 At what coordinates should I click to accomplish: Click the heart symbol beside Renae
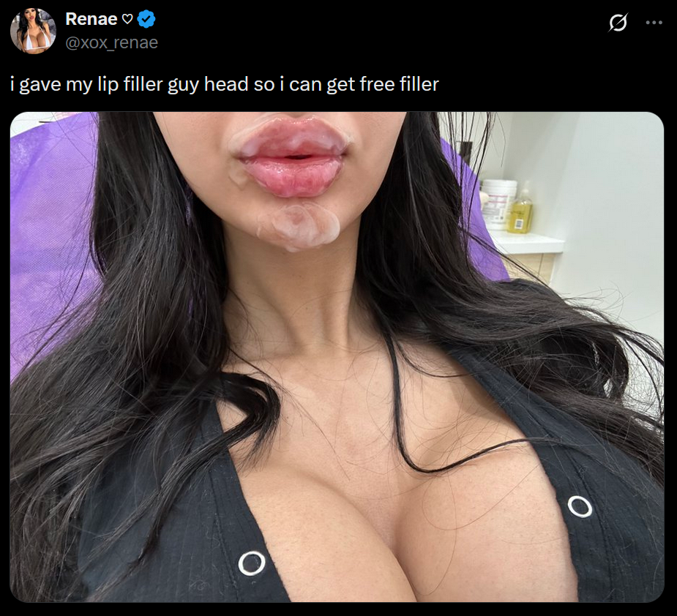tap(127, 20)
